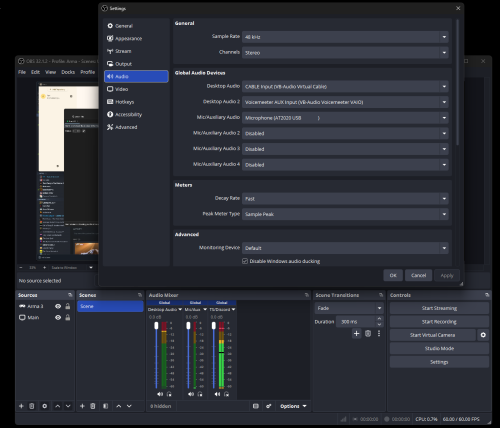Remove the selected scene with trash icon
500x428 pixels.
93,406
